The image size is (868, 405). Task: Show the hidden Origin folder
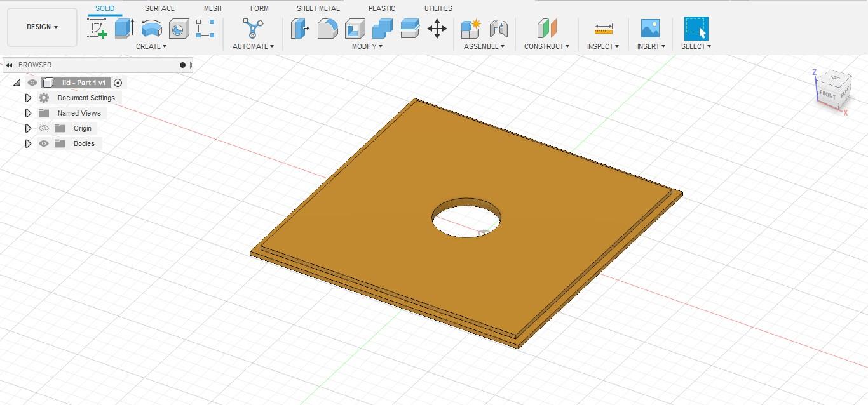[x=44, y=128]
